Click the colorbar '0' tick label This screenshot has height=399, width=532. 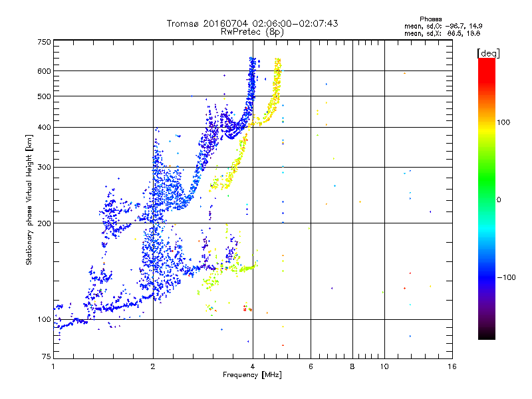[x=499, y=200]
